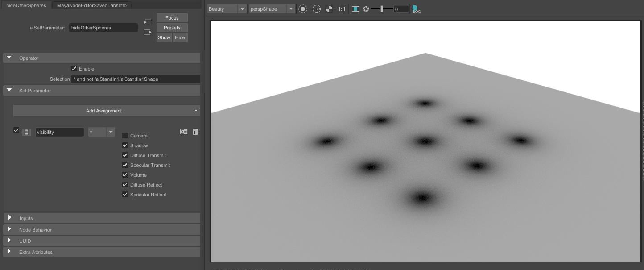This screenshot has height=270, width=644.
Task: Delete the visibility assignment with trash icon
Action: 195,132
